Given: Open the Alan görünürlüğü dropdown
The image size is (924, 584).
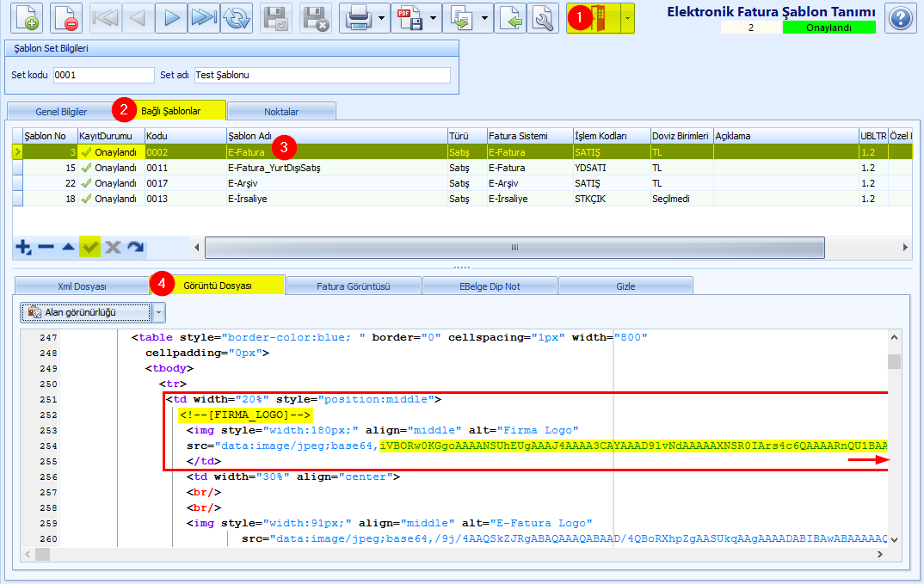Looking at the screenshot, I should coord(93,312).
